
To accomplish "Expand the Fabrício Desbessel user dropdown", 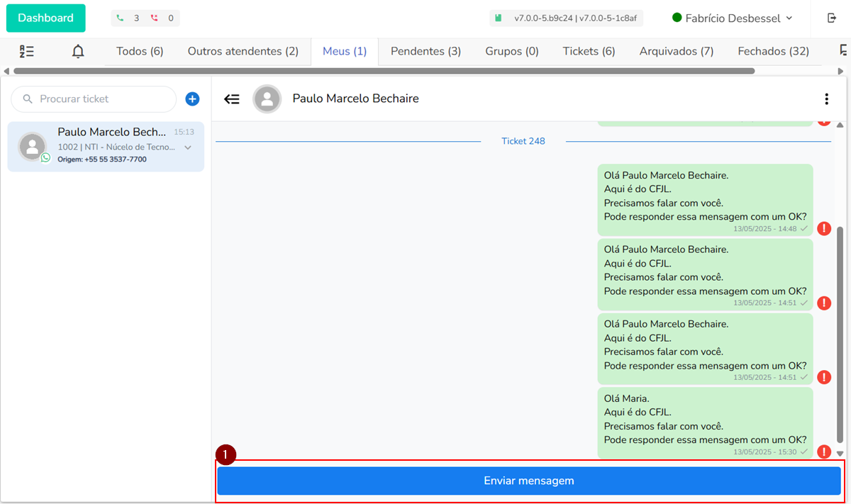I will (732, 18).
